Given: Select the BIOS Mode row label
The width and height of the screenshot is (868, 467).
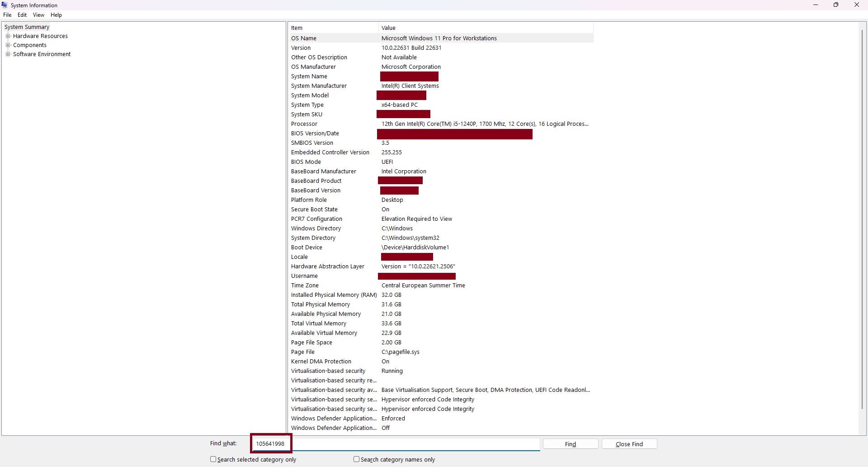Looking at the screenshot, I should (x=306, y=162).
